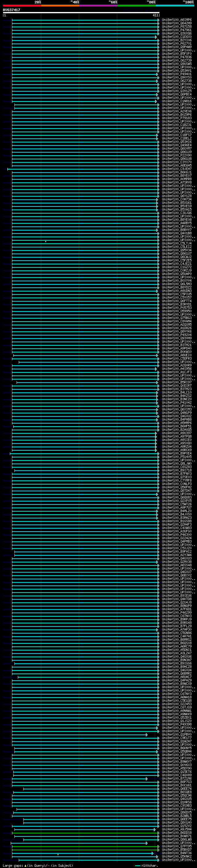
Task: Open hit UniRef100_P47961
Action: (x=176, y=30)
